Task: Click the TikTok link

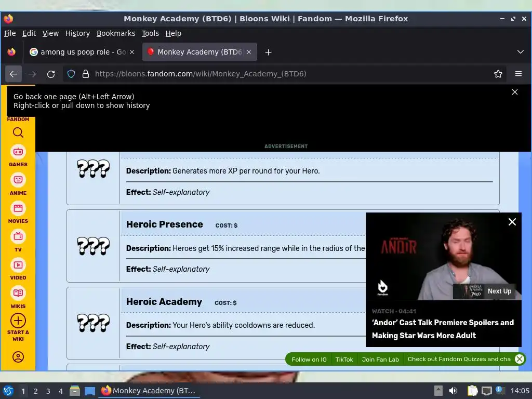Action: 344,360
